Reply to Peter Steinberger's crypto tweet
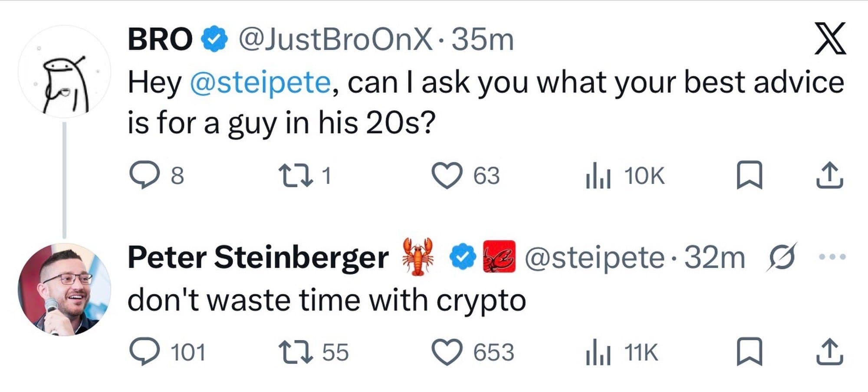 click(144, 352)
